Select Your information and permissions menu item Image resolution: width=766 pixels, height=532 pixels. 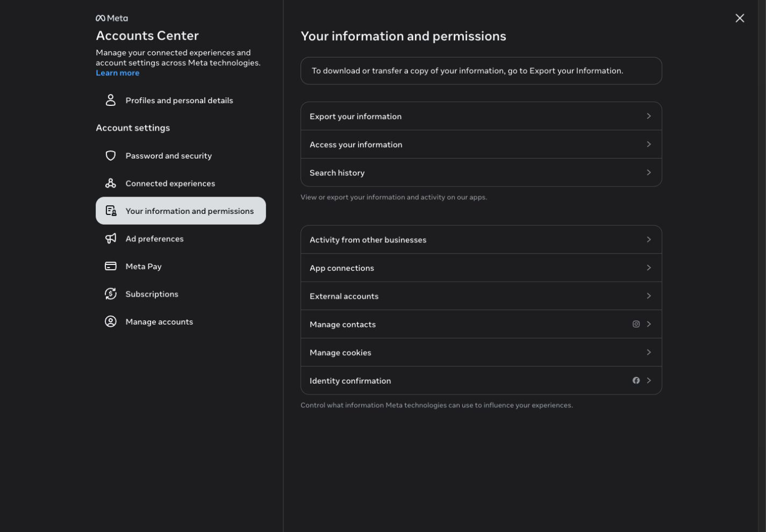click(x=181, y=211)
